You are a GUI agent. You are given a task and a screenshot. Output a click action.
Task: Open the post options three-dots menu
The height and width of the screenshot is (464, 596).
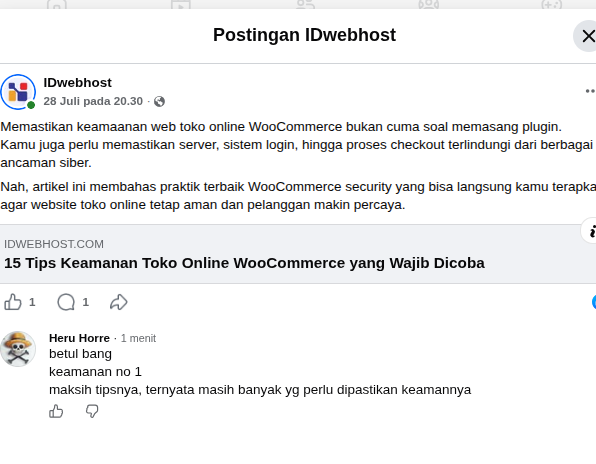pos(590,91)
